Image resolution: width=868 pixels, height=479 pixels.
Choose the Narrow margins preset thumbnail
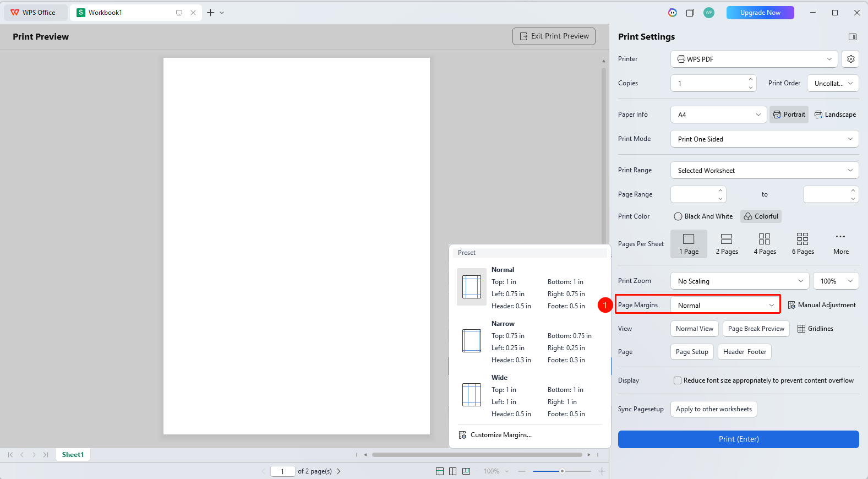tap(472, 341)
